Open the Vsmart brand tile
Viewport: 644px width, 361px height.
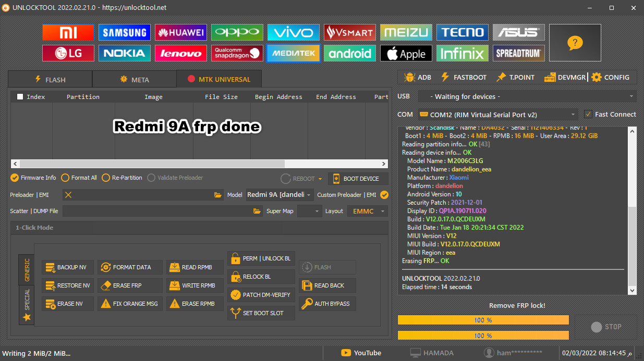(x=350, y=32)
